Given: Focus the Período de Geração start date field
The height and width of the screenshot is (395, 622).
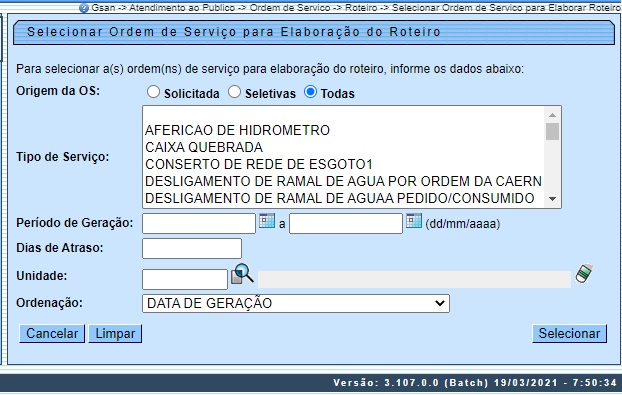Looking at the screenshot, I should tap(199, 223).
